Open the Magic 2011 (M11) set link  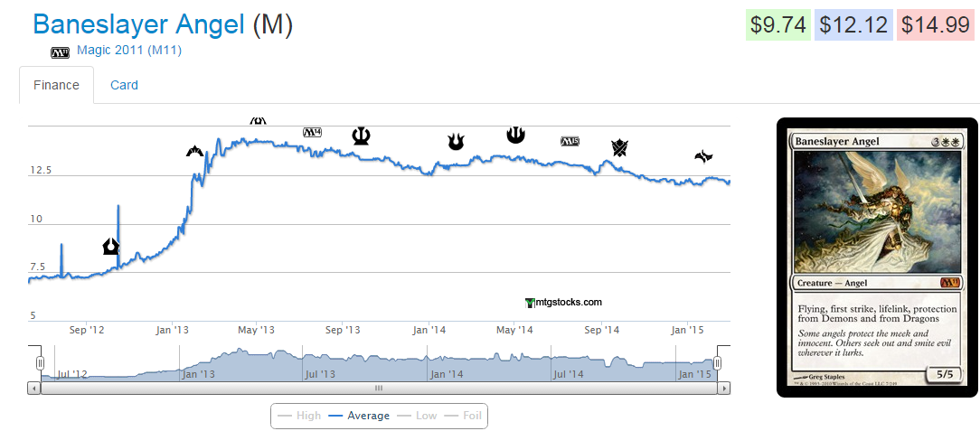(129, 51)
